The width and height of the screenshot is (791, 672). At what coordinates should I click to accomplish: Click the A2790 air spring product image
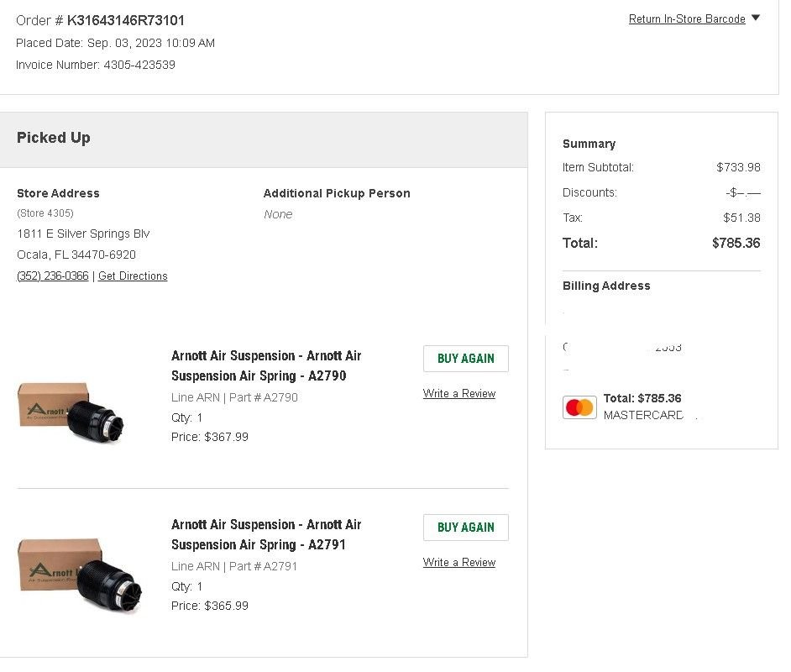[x=72, y=412]
